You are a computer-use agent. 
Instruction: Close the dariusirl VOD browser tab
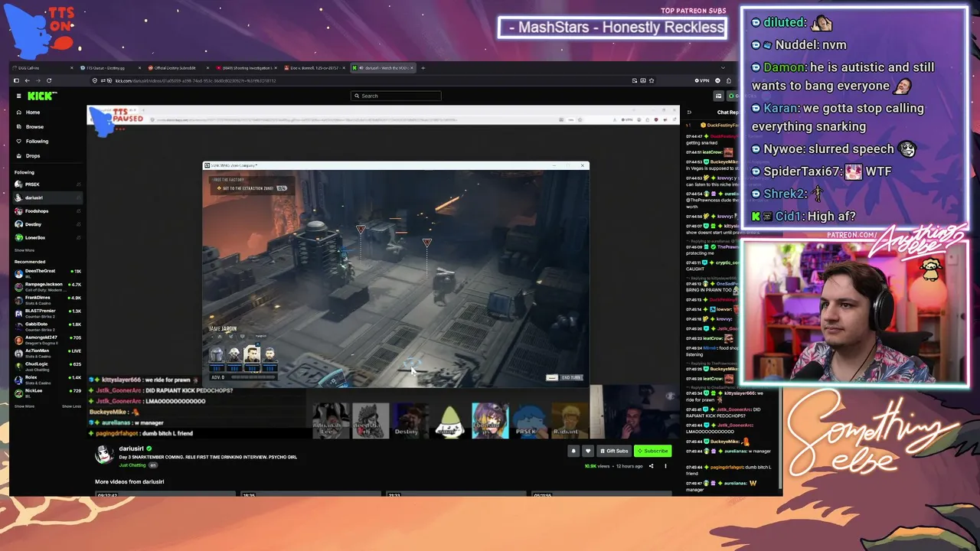point(412,68)
